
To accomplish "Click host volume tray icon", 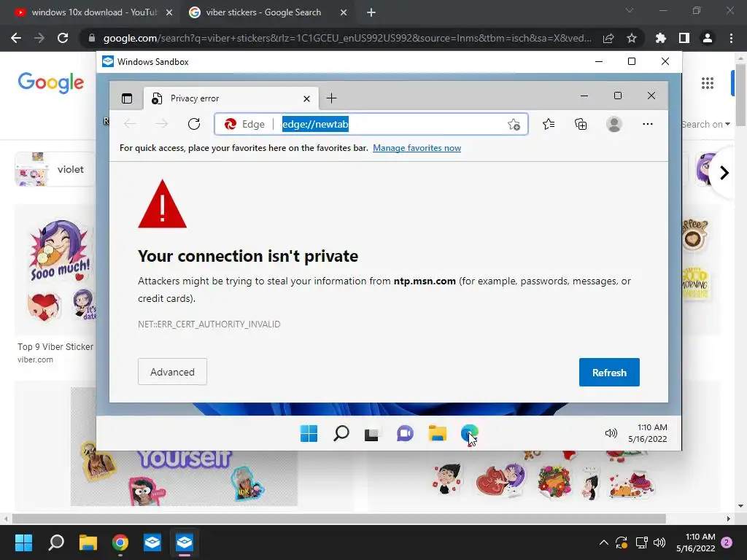I will click(x=659, y=542).
